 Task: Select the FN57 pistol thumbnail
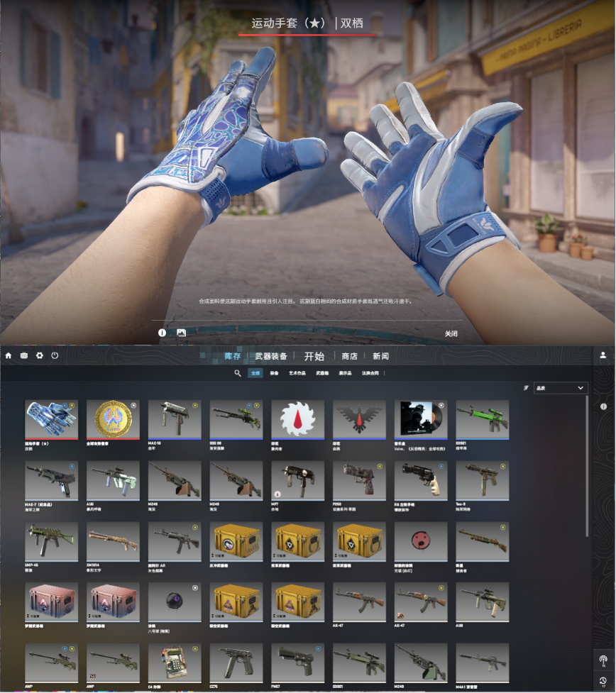coord(297,663)
